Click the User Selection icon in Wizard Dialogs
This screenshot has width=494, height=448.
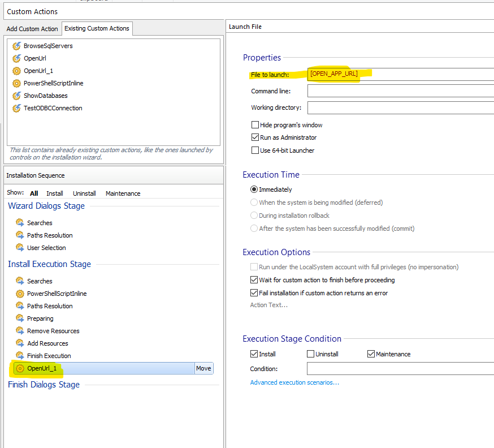point(20,248)
